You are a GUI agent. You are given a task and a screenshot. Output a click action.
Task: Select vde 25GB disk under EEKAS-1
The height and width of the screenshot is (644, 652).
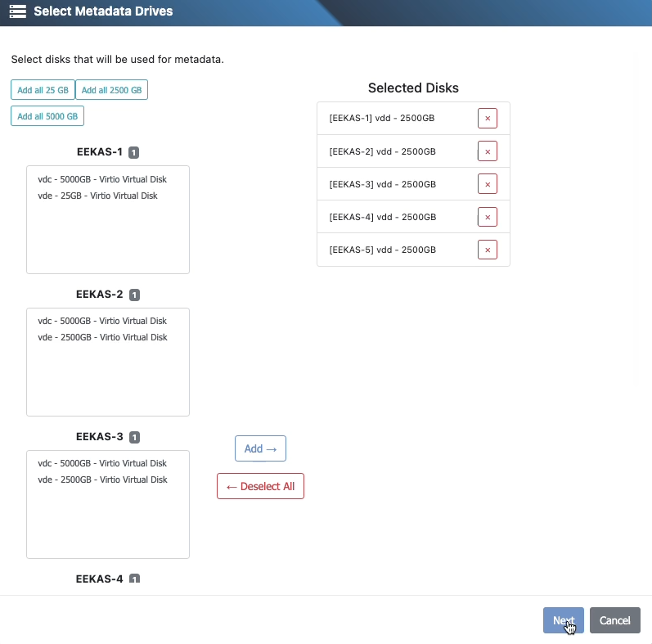coord(97,196)
